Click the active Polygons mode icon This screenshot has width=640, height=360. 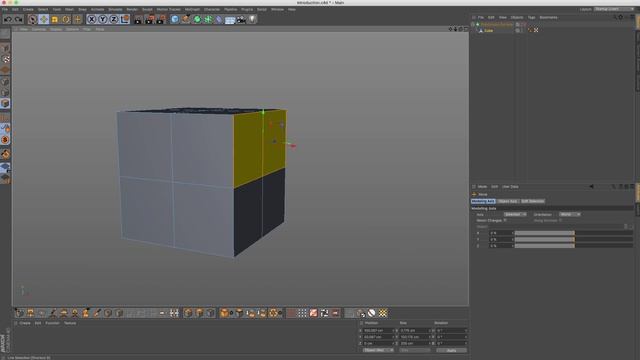point(5,103)
